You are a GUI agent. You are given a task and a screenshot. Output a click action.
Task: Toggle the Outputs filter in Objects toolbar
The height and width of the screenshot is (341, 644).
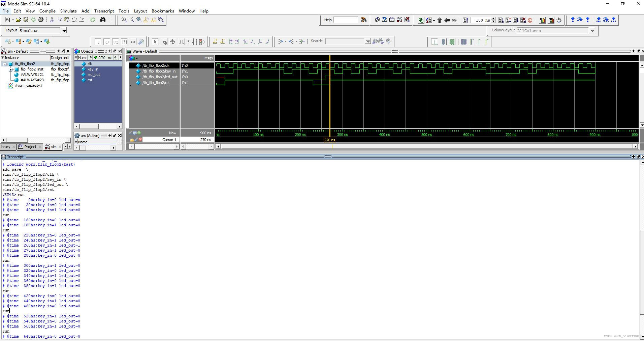(107, 42)
